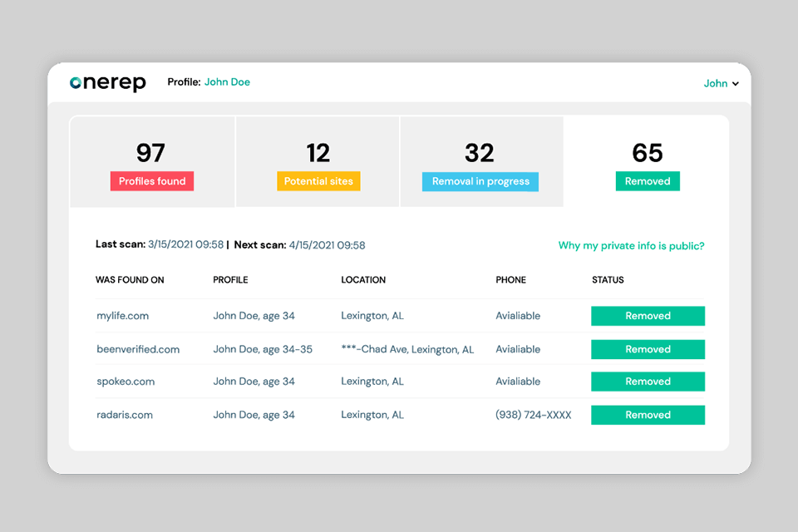The width and height of the screenshot is (798, 532).
Task: Click the chevron next to John
Action: coord(736,84)
